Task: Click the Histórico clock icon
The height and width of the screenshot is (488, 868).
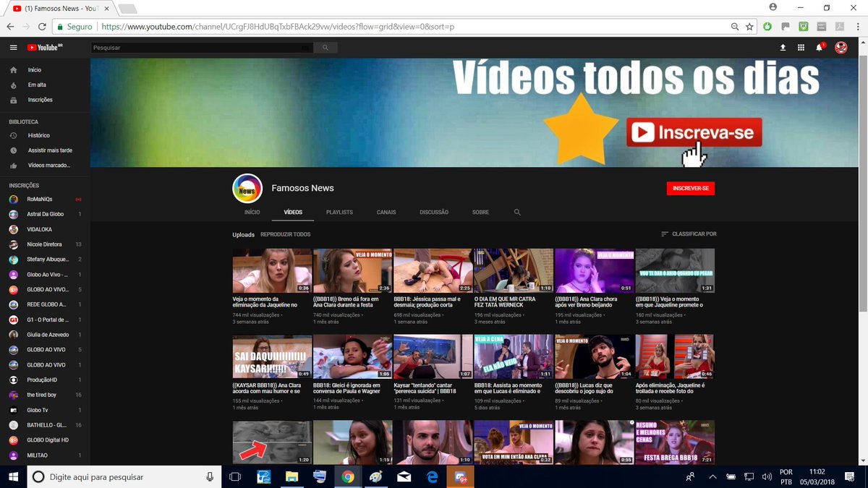Action: click(x=13, y=135)
